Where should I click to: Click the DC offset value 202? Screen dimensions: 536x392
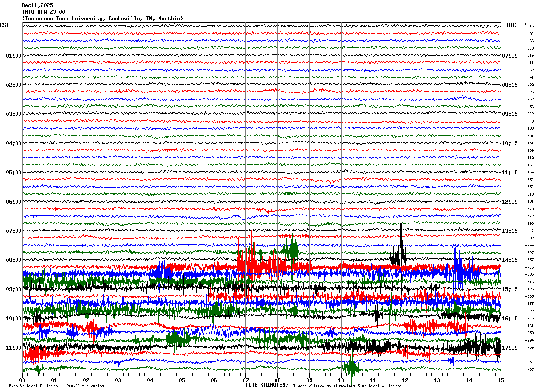(x=531, y=114)
